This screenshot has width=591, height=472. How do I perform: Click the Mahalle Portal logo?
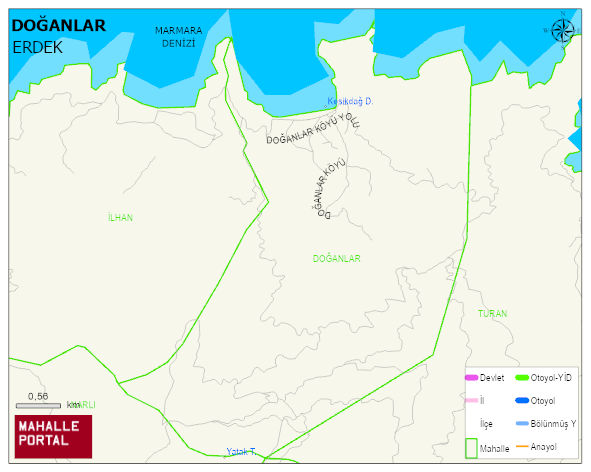click(54, 437)
